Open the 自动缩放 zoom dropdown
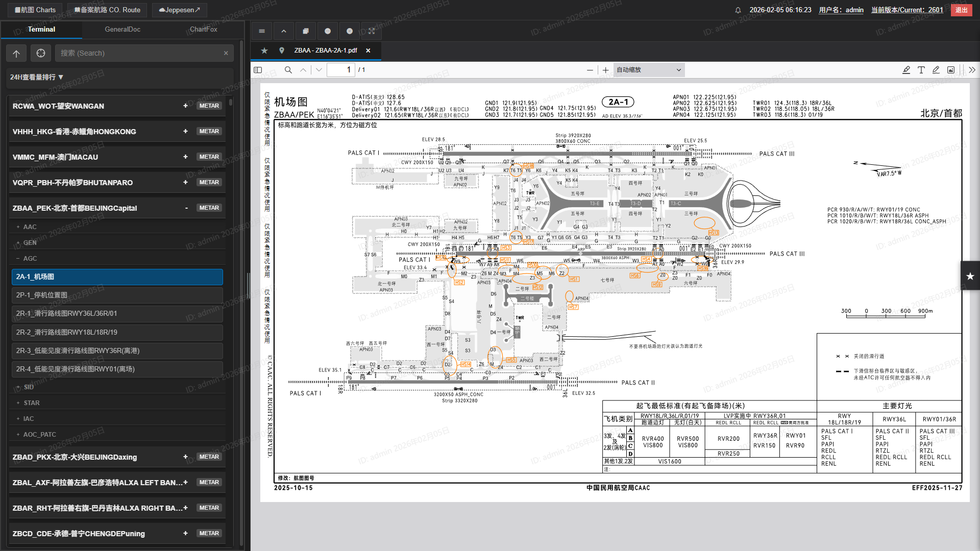The image size is (980, 551). (x=648, y=70)
